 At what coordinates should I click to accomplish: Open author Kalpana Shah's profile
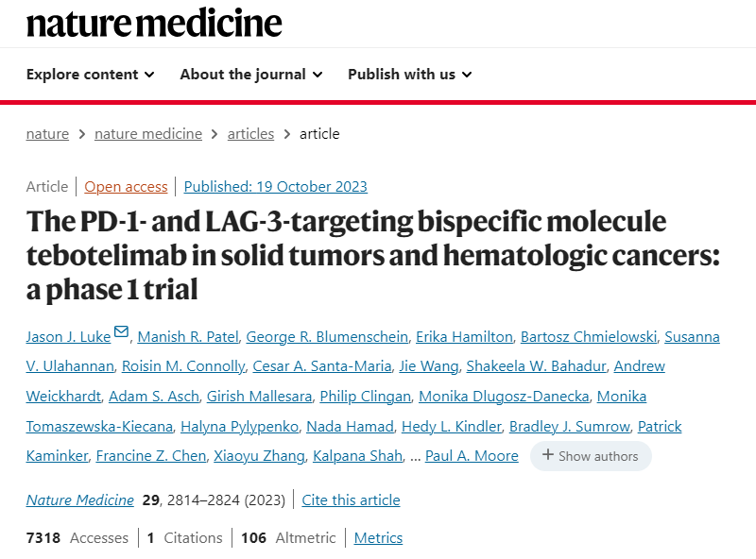pos(358,456)
